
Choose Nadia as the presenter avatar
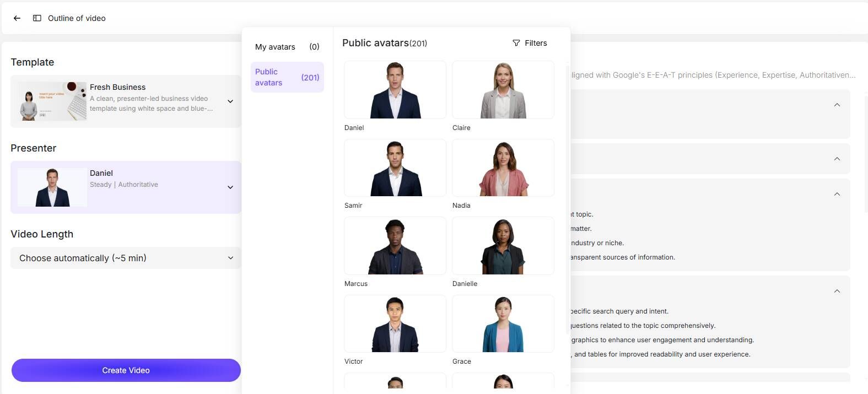click(x=503, y=168)
